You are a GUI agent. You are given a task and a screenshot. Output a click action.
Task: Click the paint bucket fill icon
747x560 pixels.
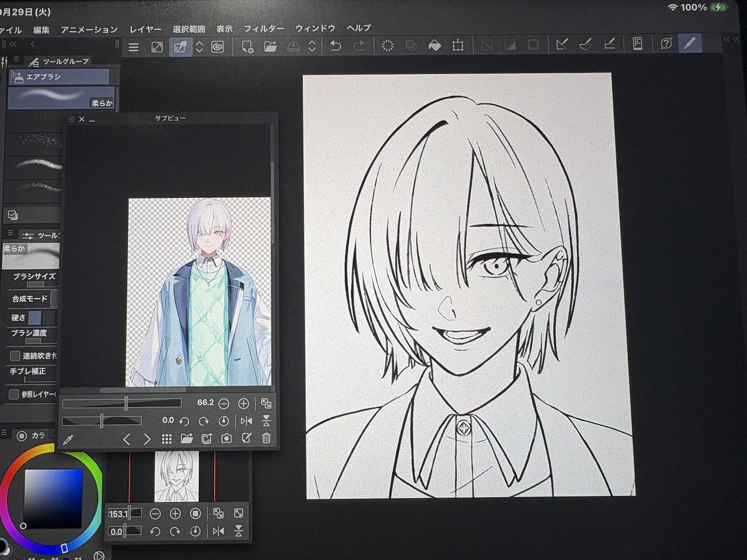pos(435,45)
